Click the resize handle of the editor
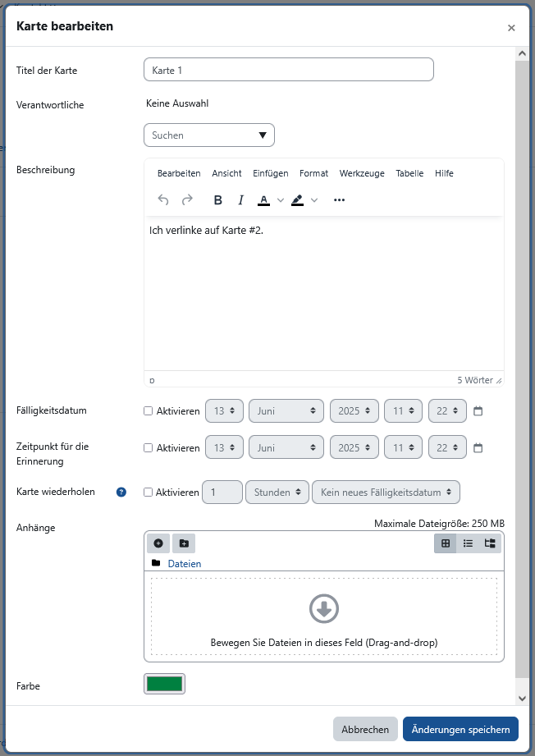This screenshot has width=535, height=756. click(500, 381)
